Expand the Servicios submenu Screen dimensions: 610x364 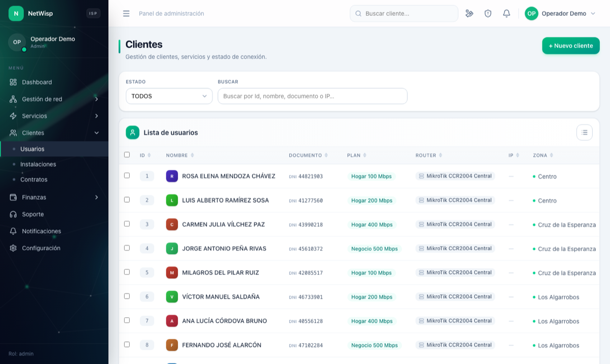(x=54, y=116)
